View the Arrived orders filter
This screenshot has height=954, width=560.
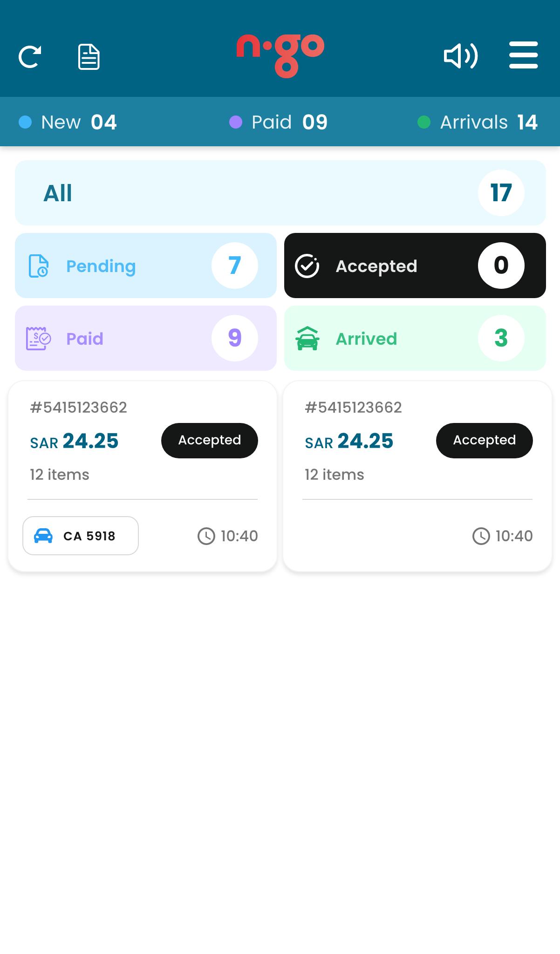(x=415, y=338)
